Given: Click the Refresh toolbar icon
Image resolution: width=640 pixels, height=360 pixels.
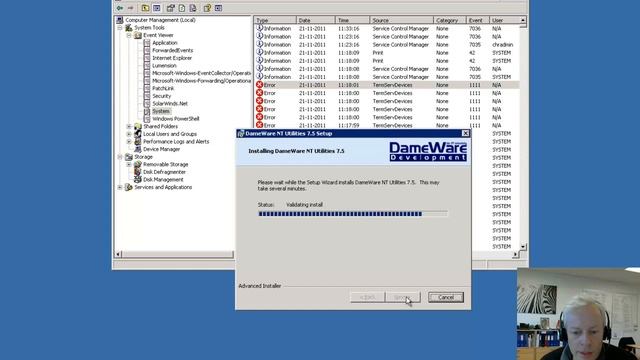Looking at the screenshot, I should pyautogui.click(x=182, y=8).
